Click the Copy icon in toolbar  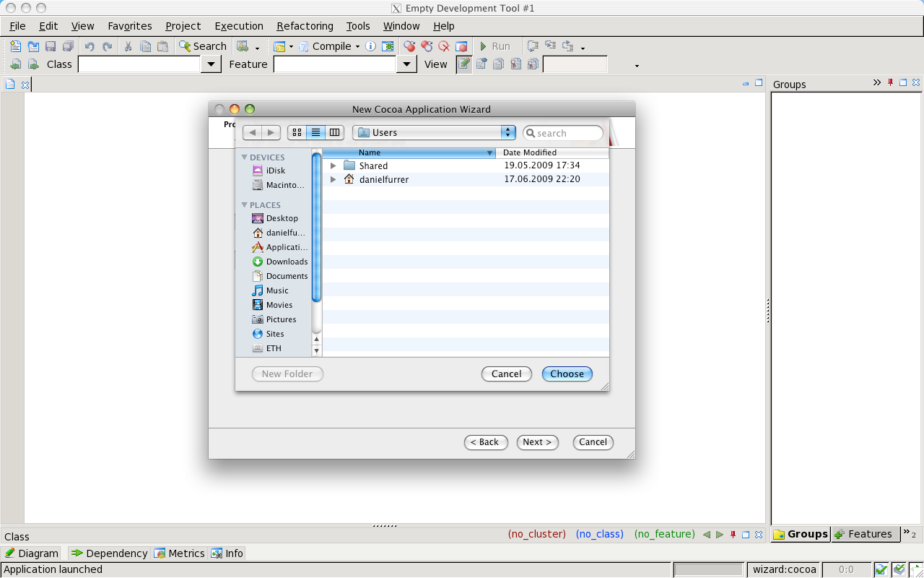146,46
